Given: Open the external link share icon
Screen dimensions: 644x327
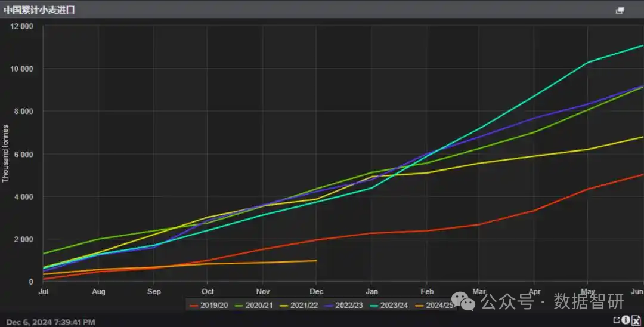Looking at the screenshot, I should point(617,320).
